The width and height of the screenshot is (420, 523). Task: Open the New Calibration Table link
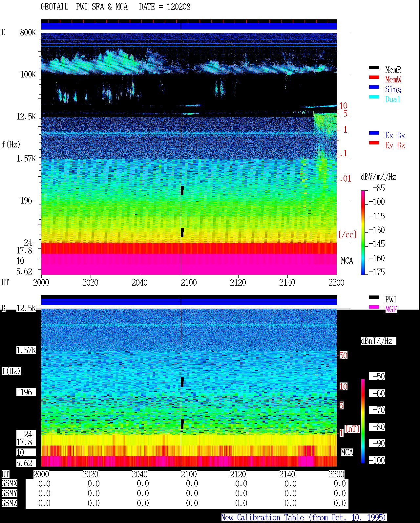click(304, 517)
